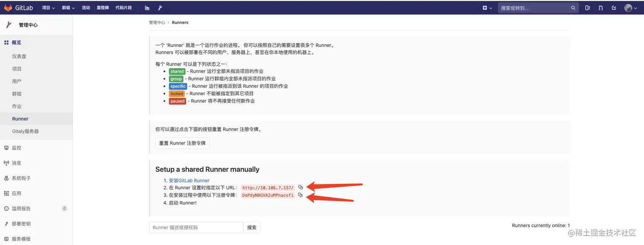Click the 滥用报告 icon
This screenshot has height=245, width=644.
point(6,209)
